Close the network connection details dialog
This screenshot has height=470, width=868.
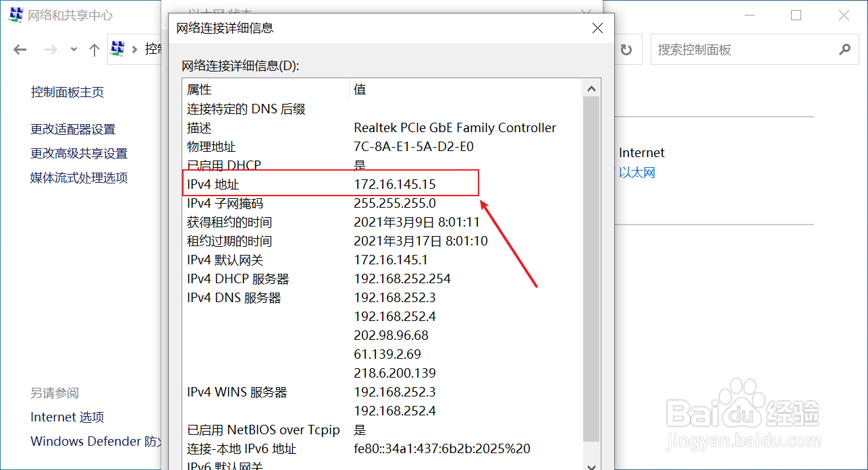[x=597, y=28]
